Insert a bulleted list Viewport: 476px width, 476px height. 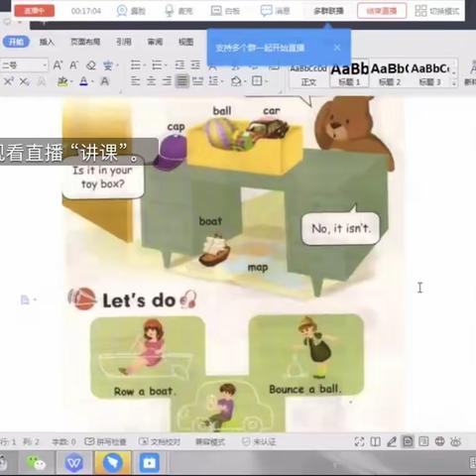136,65
